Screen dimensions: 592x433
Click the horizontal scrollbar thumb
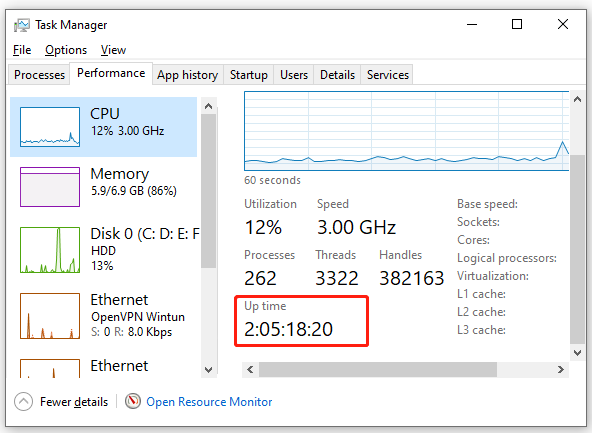[378, 369]
